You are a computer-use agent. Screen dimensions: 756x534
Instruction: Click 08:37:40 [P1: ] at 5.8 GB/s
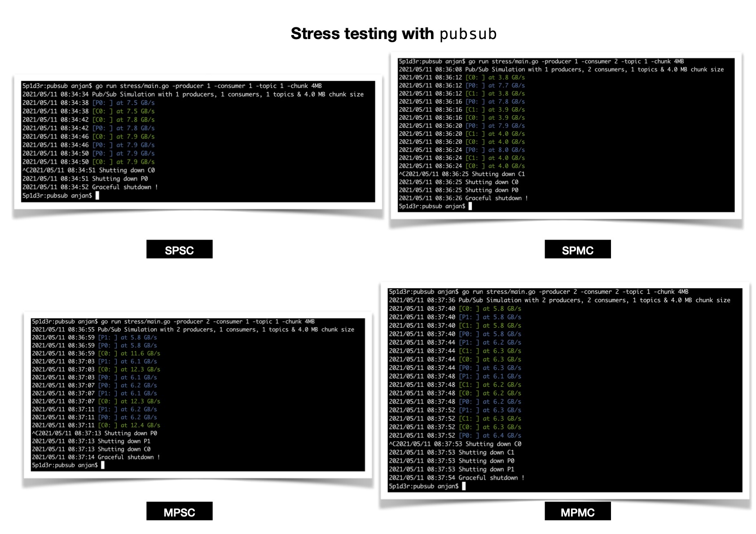coord(455,317)
